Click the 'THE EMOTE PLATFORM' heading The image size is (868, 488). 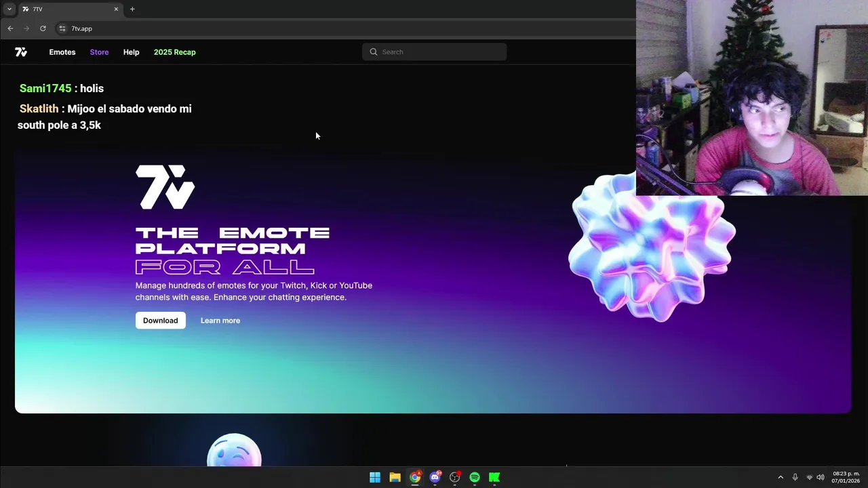coord(233,241)
